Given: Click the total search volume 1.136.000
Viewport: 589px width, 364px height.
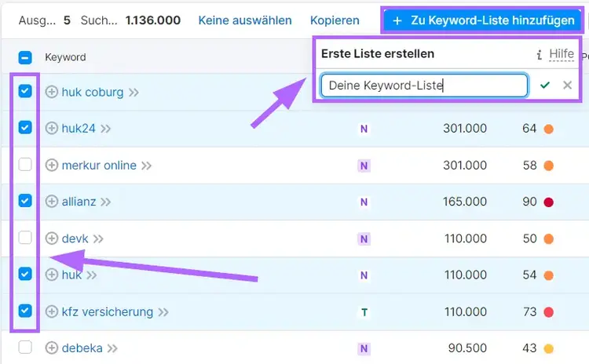Looking at the screenshot, I should pos(153,20).
